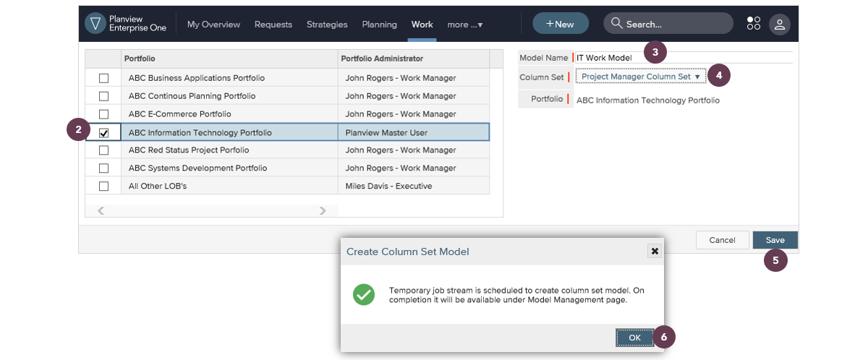Open the product switcher circles icon
Viewport: 868px width, 360px height.
tap(754, 24)
